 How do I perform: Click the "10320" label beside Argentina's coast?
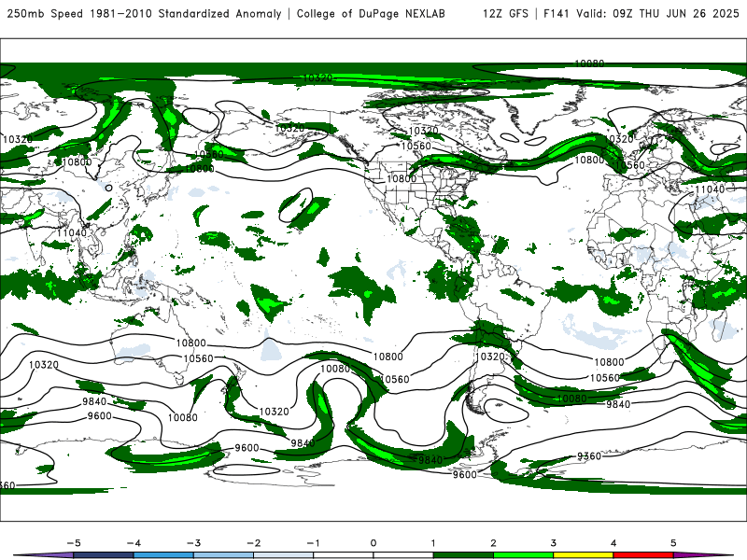pos(489,357)
